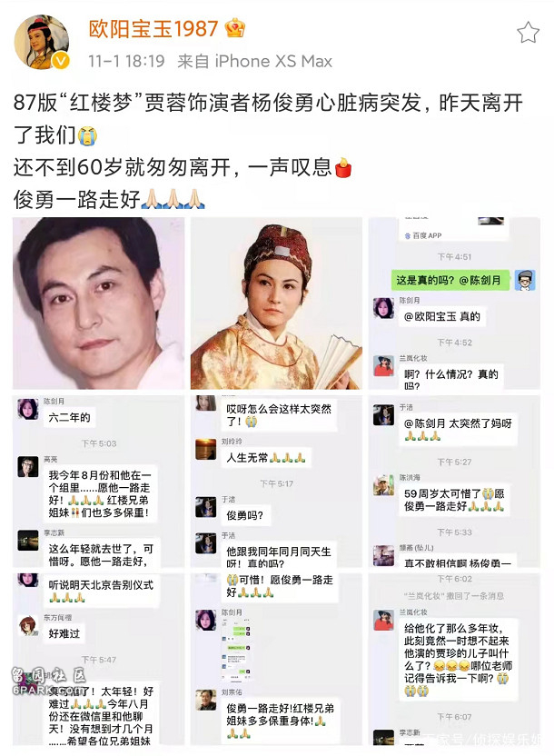Open username 欧阳宝玉1987 profile link
Screen dimensions: 554x756
(x=153, y=28)
